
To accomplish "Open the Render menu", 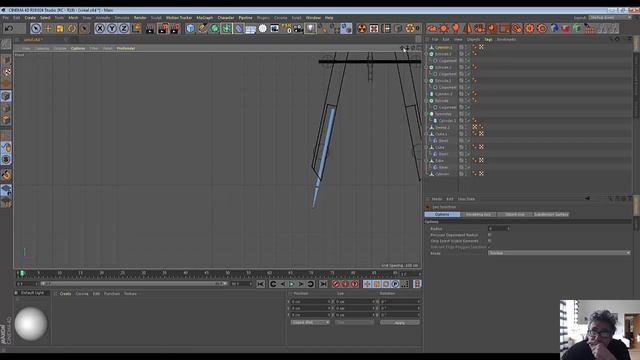I will (140, 18).
